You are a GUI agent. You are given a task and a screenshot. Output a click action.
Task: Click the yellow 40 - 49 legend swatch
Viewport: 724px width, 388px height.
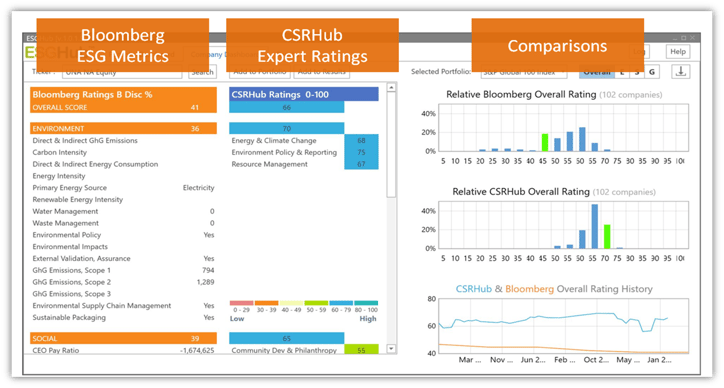click(x=291, y=303)
